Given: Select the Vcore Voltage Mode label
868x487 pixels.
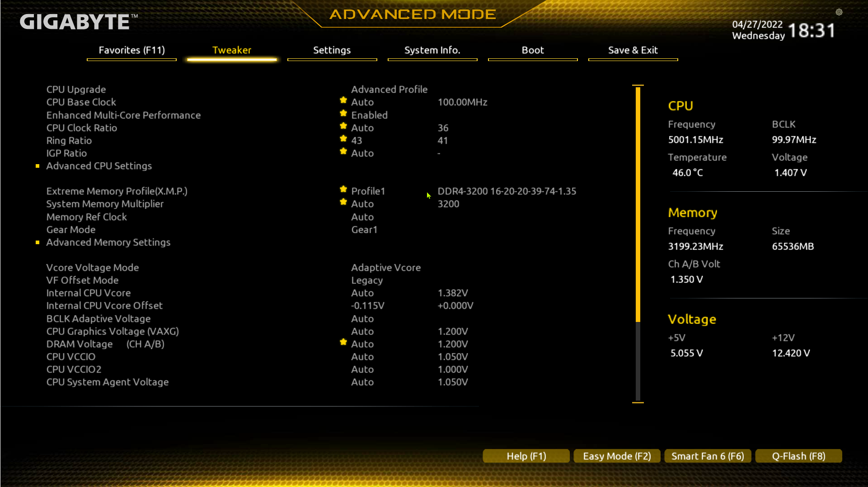Looking at the screenshot, I should [x=92, y=268].
